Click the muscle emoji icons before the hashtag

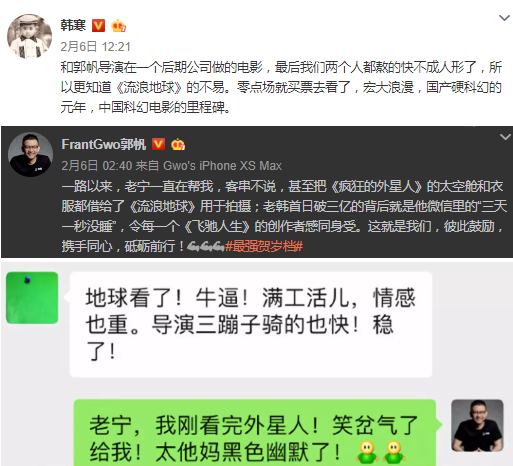pos(205,247)
